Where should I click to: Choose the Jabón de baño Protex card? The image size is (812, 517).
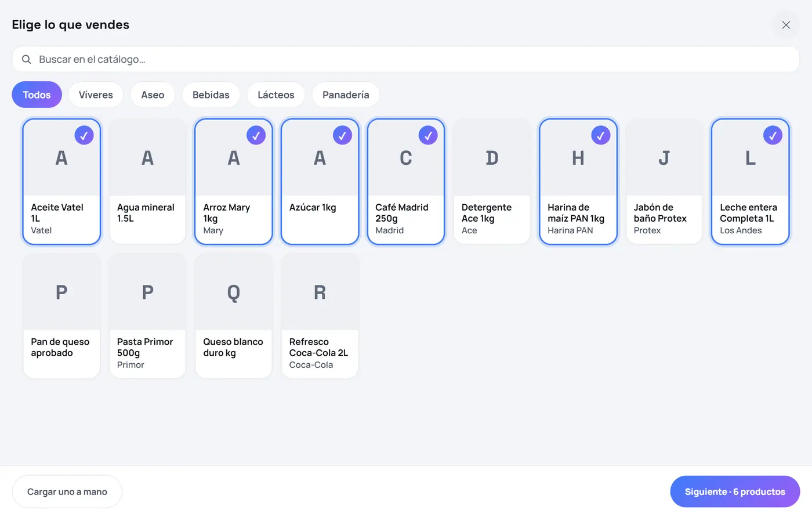pos(664,182)
